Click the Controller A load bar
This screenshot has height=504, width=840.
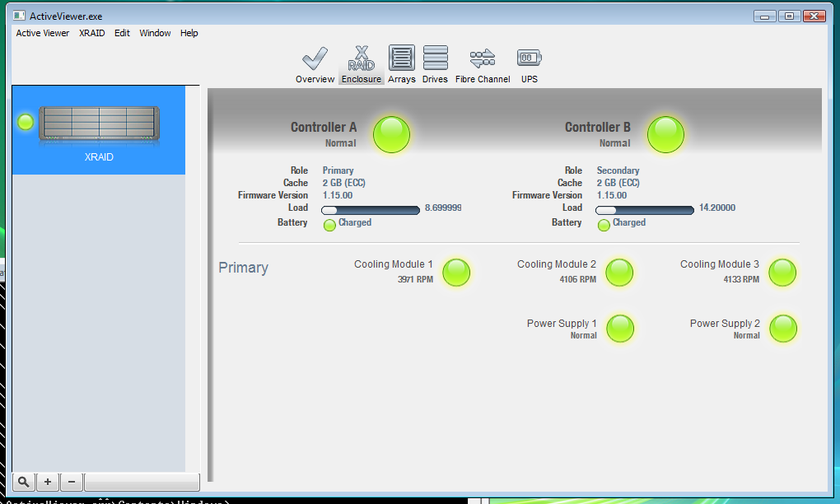(x=371, y=210)
